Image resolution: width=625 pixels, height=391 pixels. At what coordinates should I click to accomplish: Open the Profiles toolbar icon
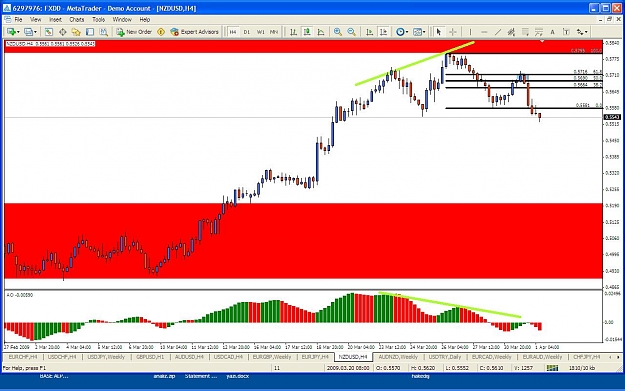pyautogui.click(x=28, y=32)
